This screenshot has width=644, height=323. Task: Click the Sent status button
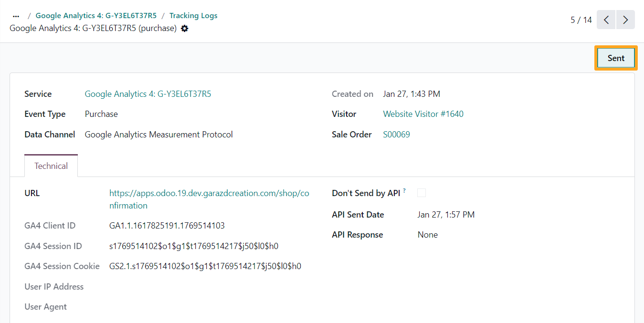pos(616,58)
